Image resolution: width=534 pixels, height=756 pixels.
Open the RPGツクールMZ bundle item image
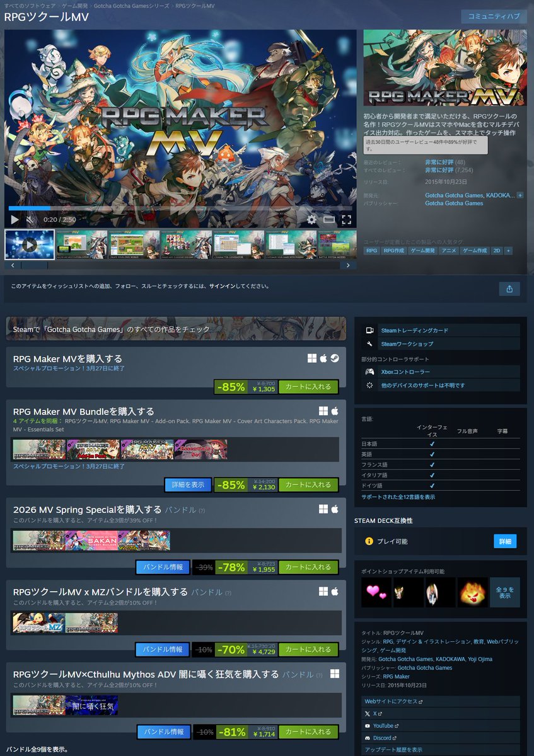[x=38, y=622]
